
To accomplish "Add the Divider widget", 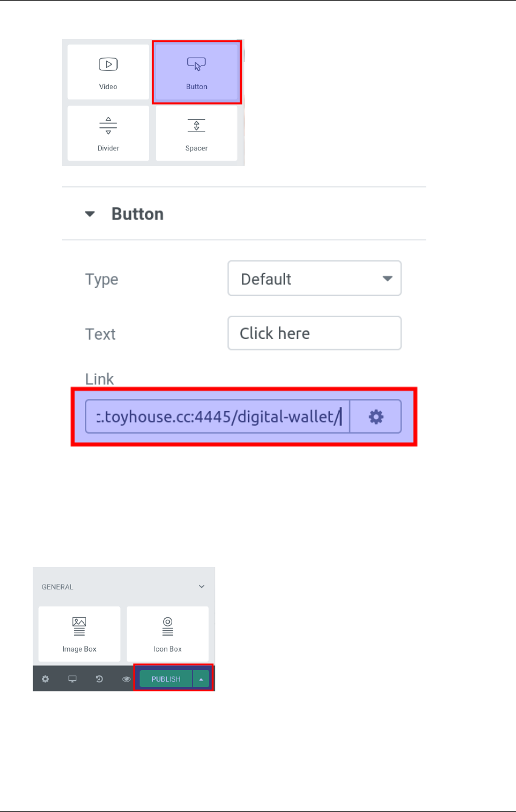I will click(108, 133).
